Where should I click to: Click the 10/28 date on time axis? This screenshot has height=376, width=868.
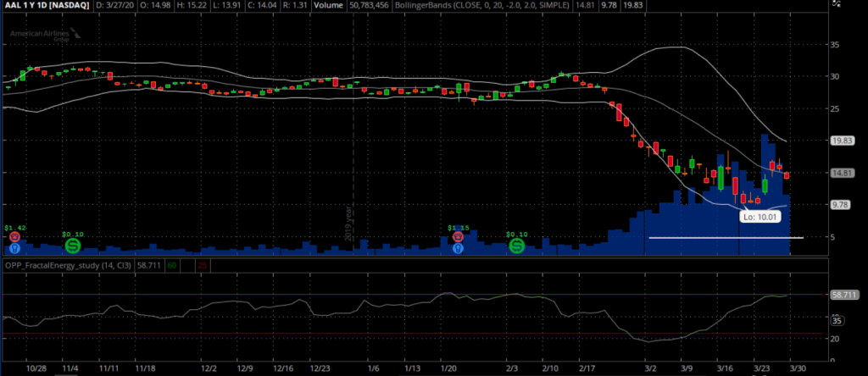point(35,368)
